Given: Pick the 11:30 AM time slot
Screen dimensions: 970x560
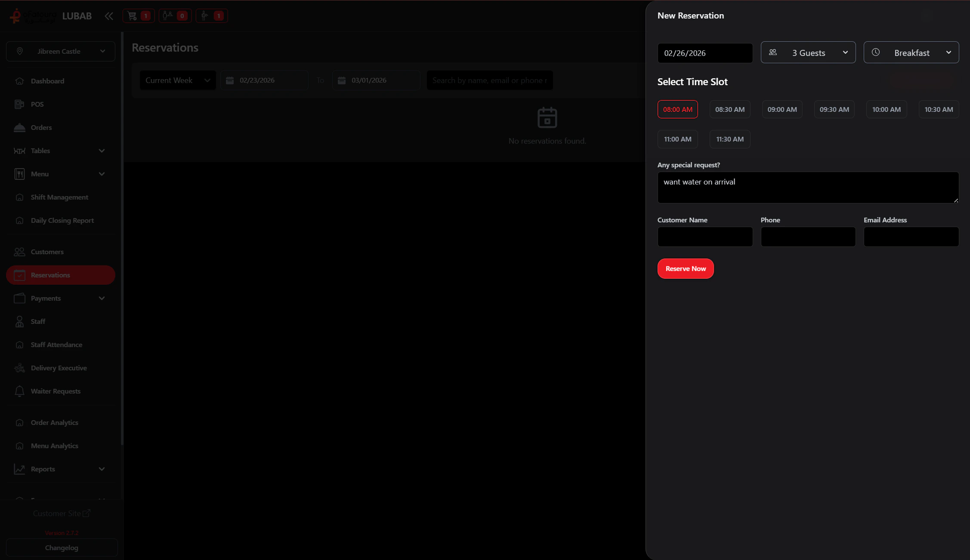Looking at the screenshot, I should tap(730, 139).
